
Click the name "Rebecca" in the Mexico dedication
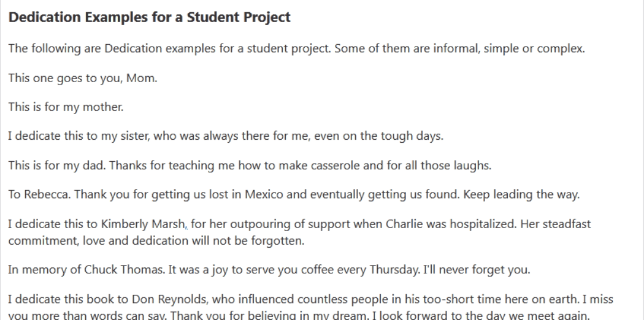click(47, 194)
